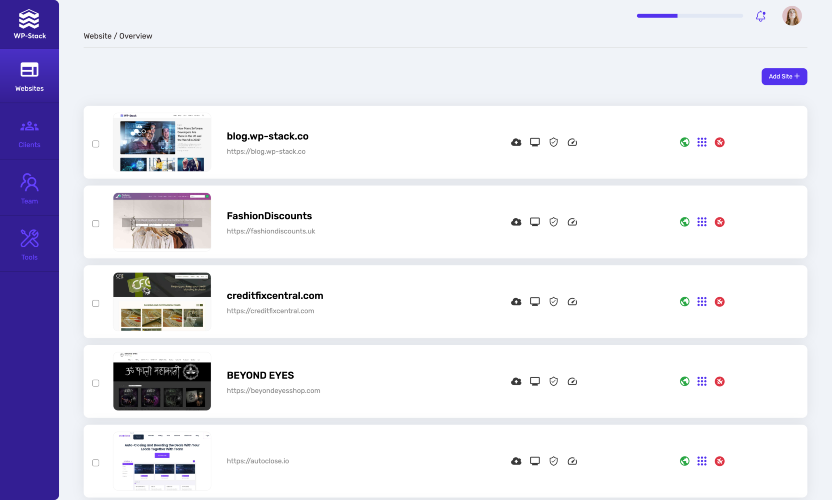Click monitor icon for blog.wp-stack.co
Viewport: 832px width, 500px height.
click(535, 142)
